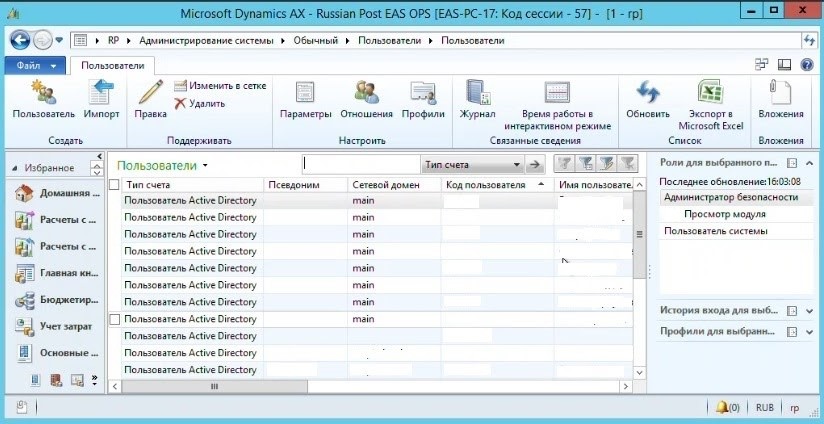The image size is (824, 424).
Task: Click the Forward navigation arrow
Action: (x=42, y=40)
